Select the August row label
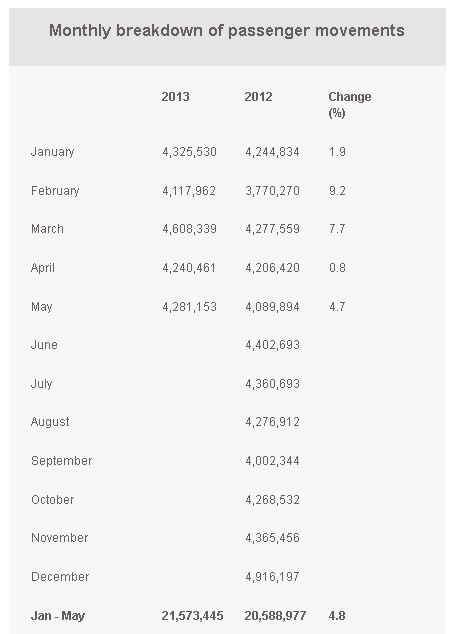This screenshot has height=634, width=456. [x=50, y=422]
